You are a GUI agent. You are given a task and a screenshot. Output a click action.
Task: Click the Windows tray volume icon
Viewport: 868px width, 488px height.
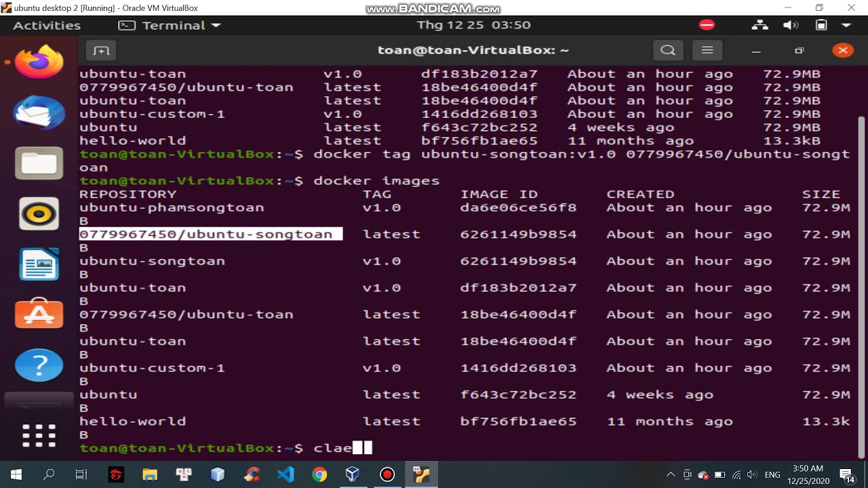[x=752, y=474]
